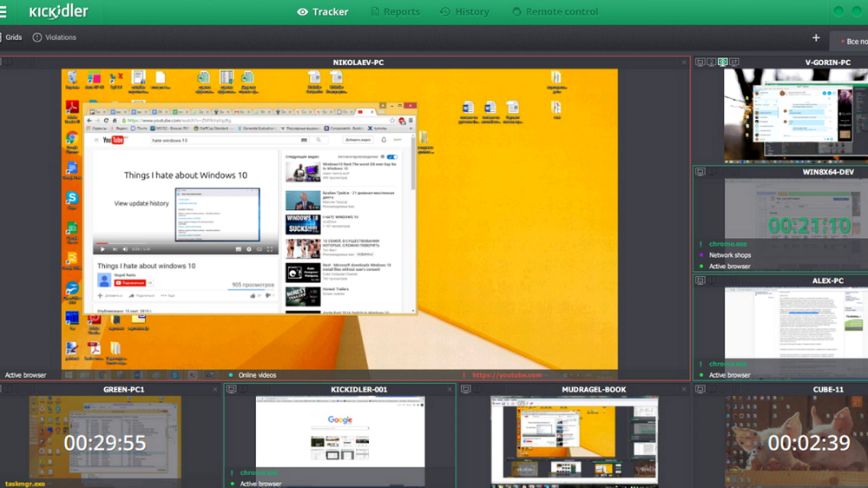868x488 pixels.
Task: Click the thumbs-up icon below the video
Action: click(x=253, y=296)
